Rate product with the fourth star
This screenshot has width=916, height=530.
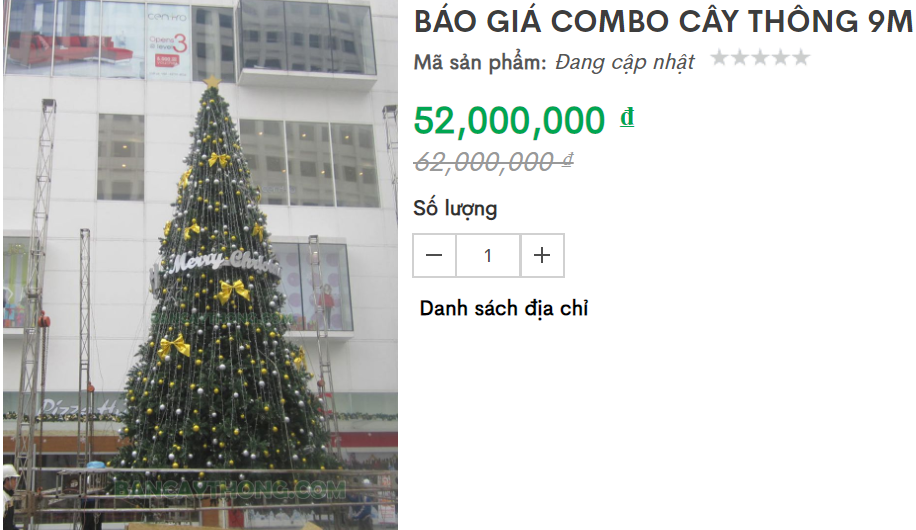click(x=780, y=57)
